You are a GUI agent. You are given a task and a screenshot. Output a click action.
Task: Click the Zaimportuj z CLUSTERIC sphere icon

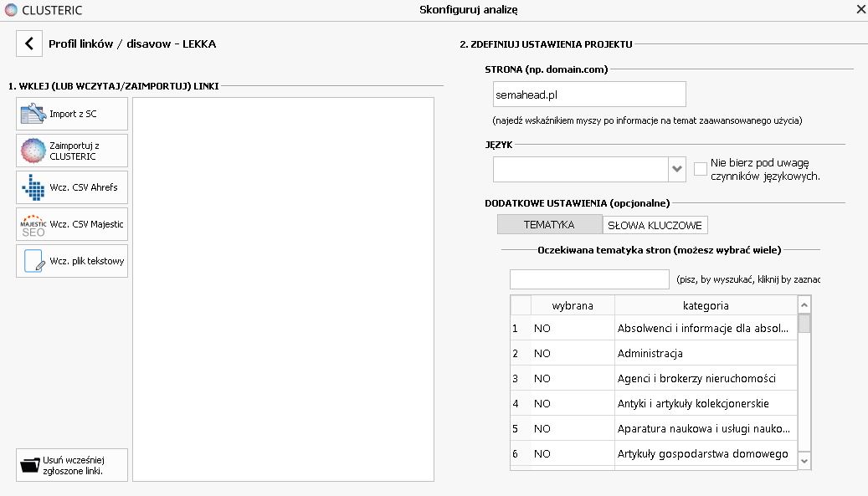[x=33, y=151]
